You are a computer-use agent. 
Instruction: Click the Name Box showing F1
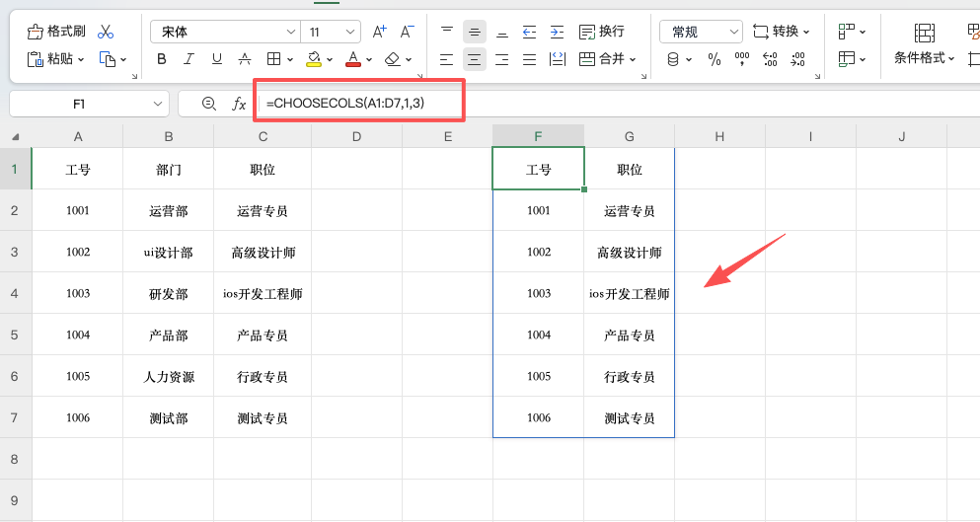tap(90, 104)
